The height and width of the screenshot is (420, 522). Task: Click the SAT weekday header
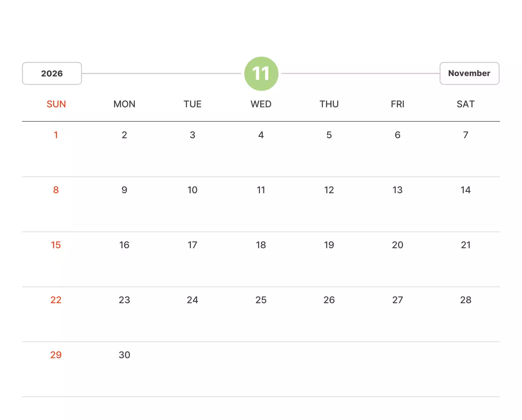click(x=465, y=104)
